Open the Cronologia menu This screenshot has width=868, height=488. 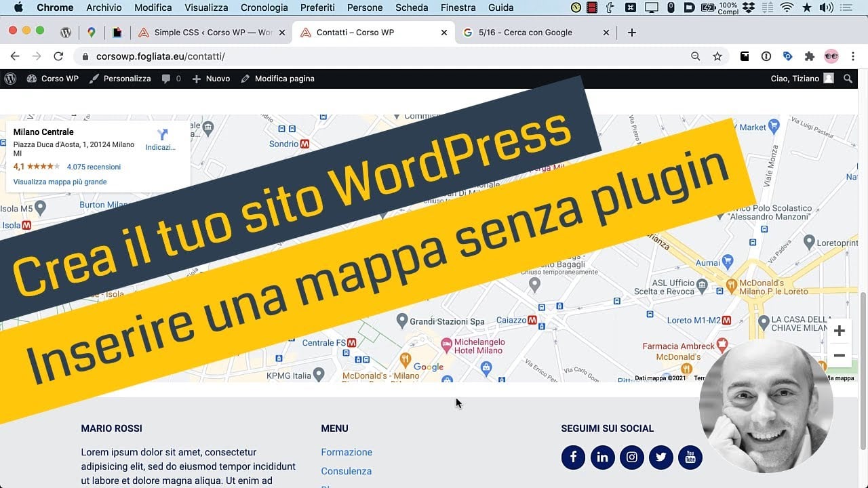click(x=264, y=7)
